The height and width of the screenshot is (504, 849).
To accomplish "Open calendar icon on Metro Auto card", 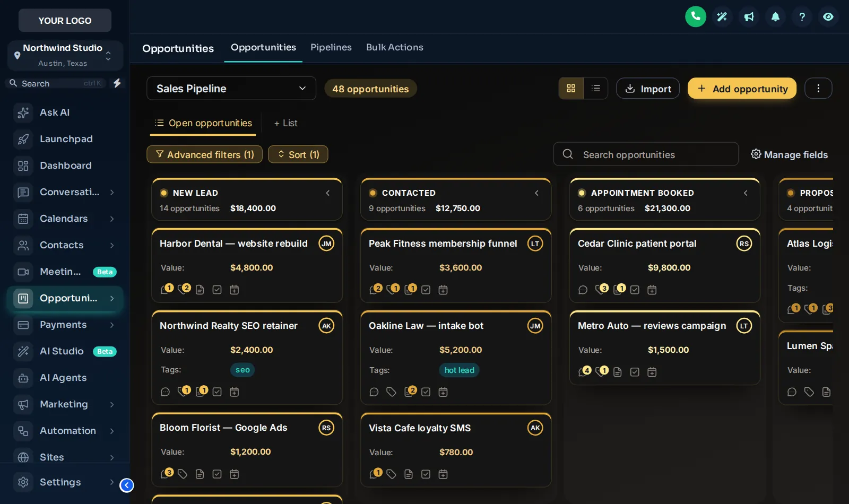I will point(652,372).
